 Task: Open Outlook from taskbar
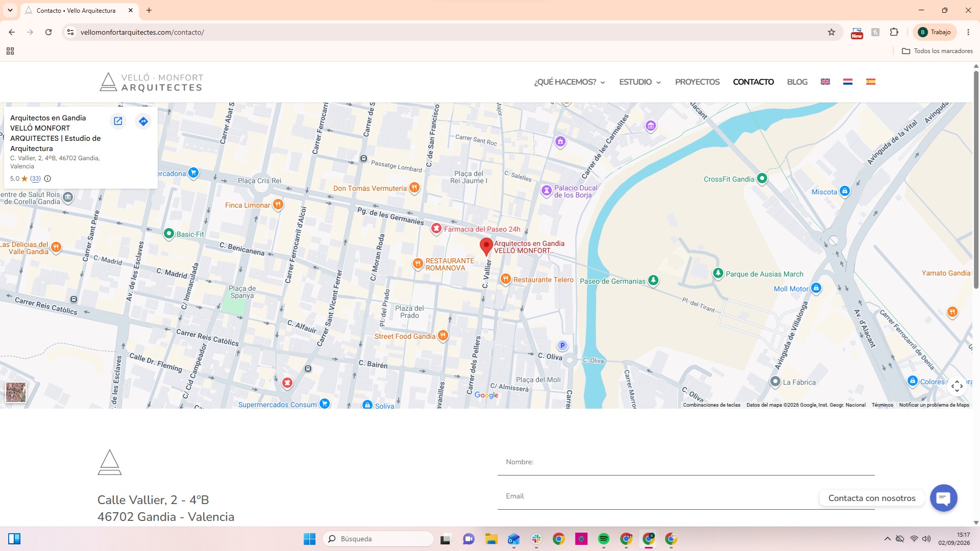click(x=513, y=539)
